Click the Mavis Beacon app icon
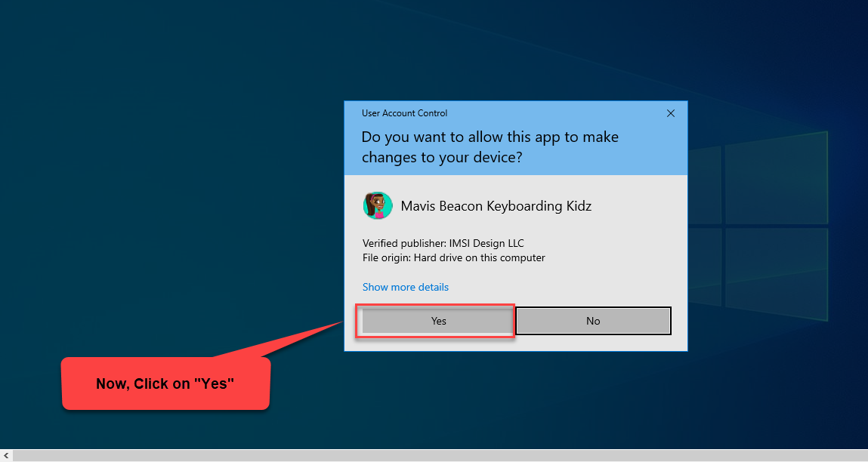This screenshot has height=462, width=868. 378,206
